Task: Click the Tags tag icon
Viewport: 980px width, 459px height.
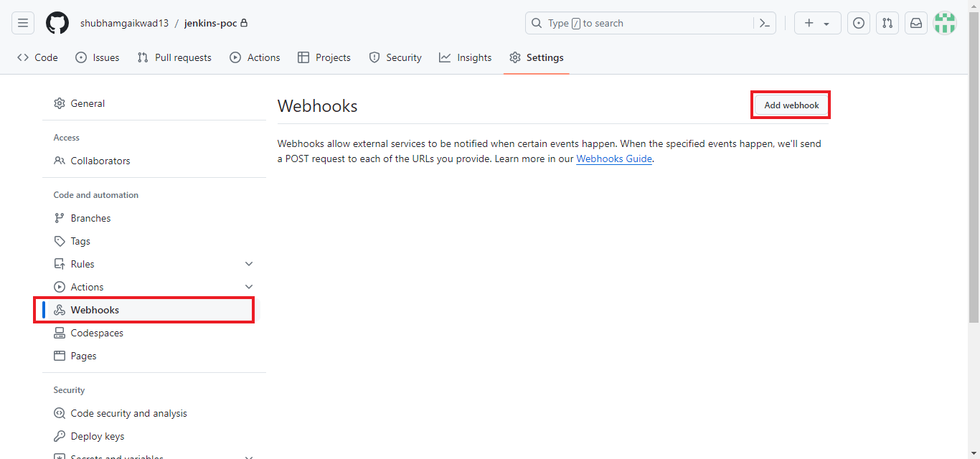Action: pyautogui.click(x=60, y=241)
